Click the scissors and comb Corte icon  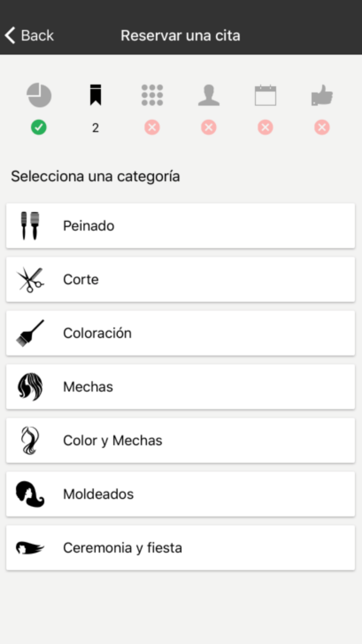(x=30, y=280)
